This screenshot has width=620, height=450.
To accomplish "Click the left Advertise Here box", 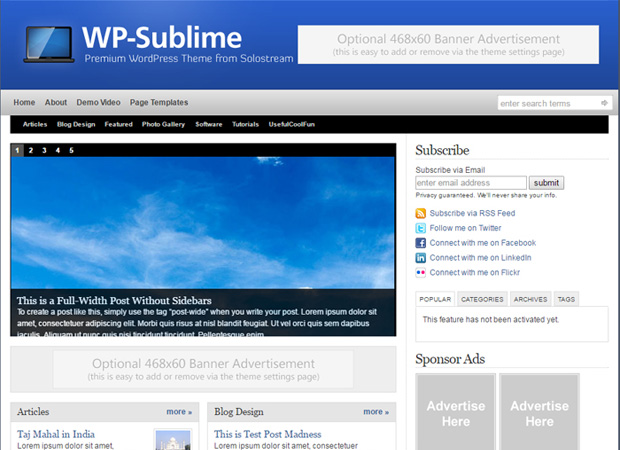I will [456, 412].
